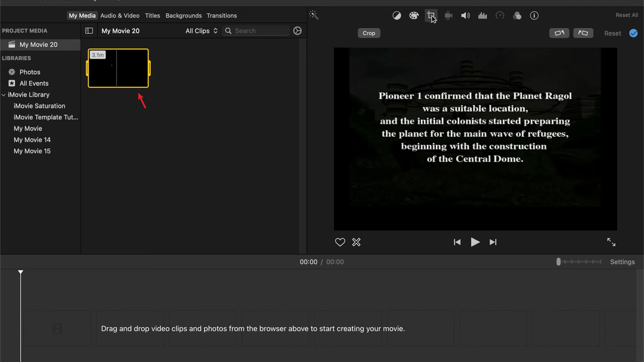The width and height of the screenshot is (644, 362).
Task: Open the All Clips filter dropdown
Action: [x=201, y=31]
